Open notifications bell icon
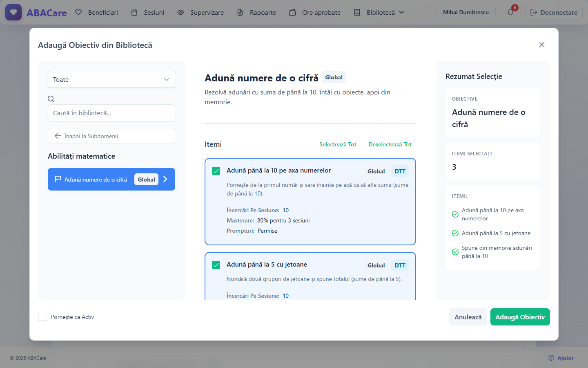588x368 pixels. tap(510, 12)
